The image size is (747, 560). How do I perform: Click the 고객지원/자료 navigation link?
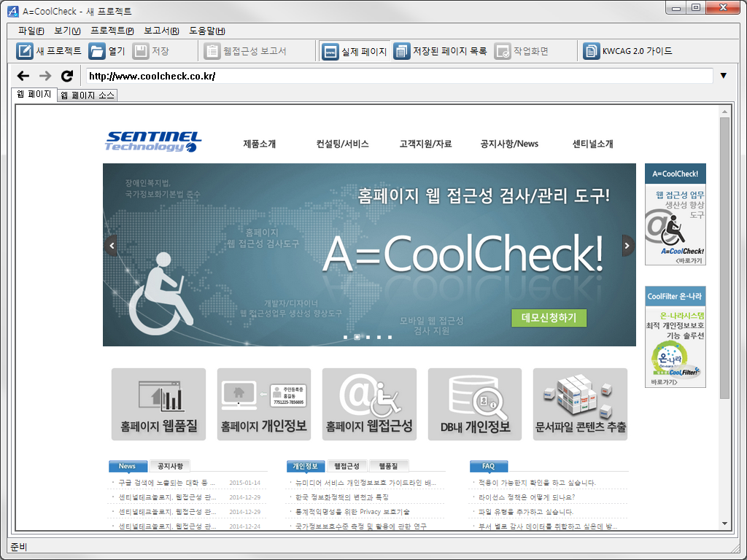[425, 144]
